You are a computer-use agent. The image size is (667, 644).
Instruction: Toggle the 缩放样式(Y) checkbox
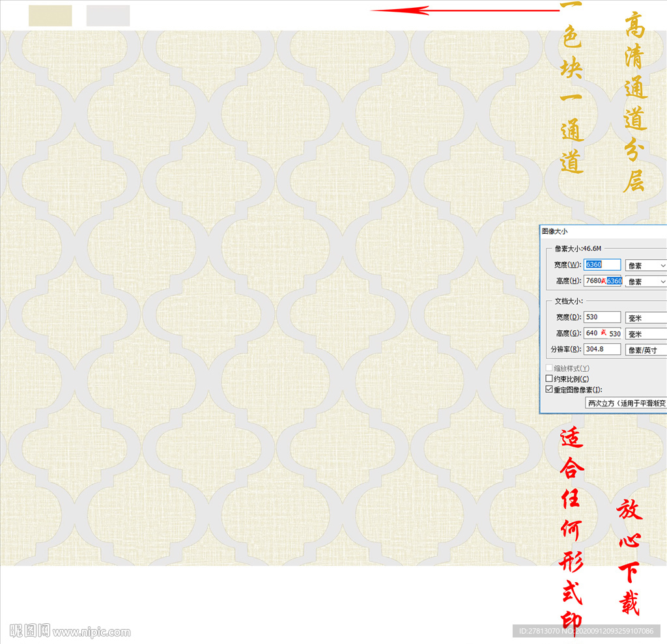[549, 368]
